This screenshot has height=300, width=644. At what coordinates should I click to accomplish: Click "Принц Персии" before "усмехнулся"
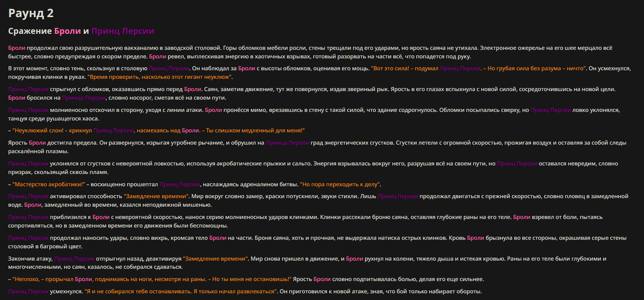point(28,291)
